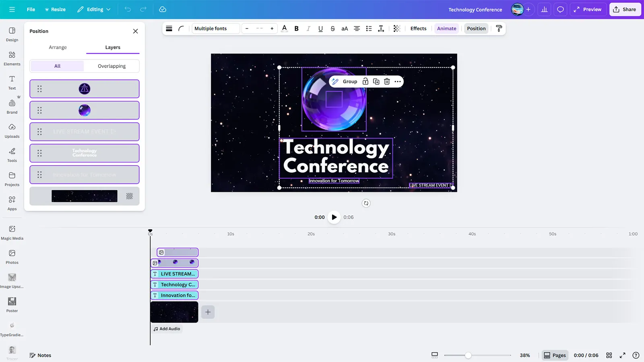Screen dimensions: 644x362
Task: Toggle underline text formatting
Action: (x=320, y=29)
